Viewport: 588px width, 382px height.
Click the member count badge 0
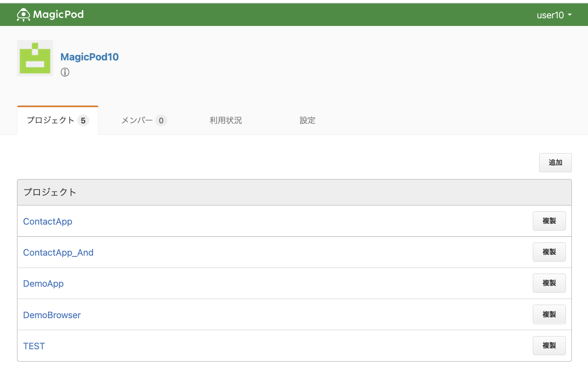(161, 120)
